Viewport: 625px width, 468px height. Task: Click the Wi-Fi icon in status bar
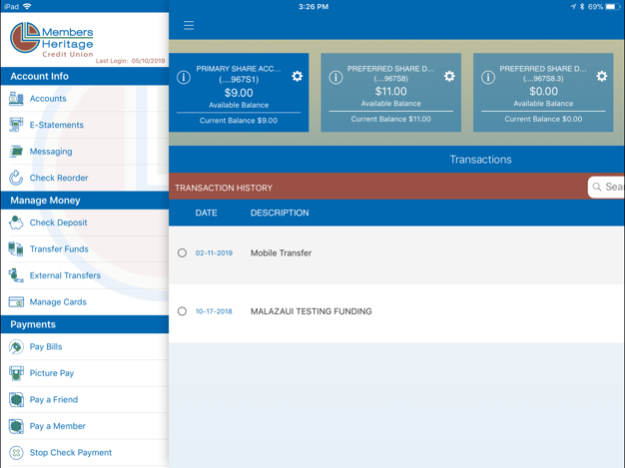pos(27,6)
